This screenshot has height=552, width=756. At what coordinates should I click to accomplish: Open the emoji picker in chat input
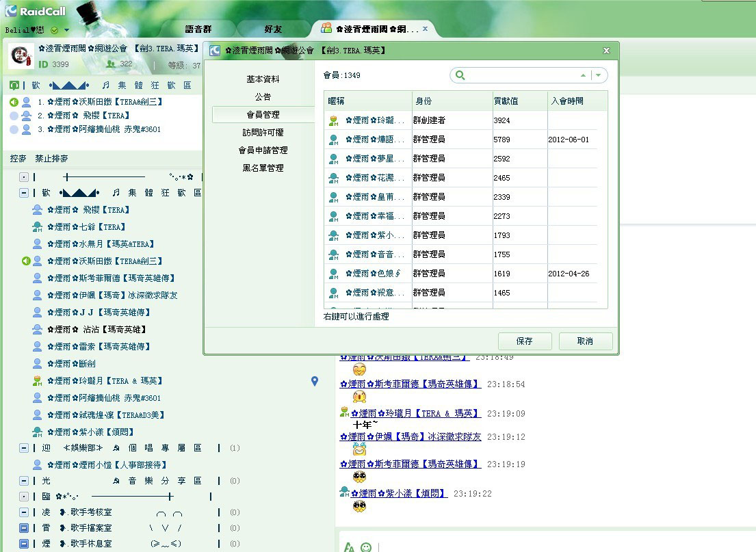tap(366, 547)
